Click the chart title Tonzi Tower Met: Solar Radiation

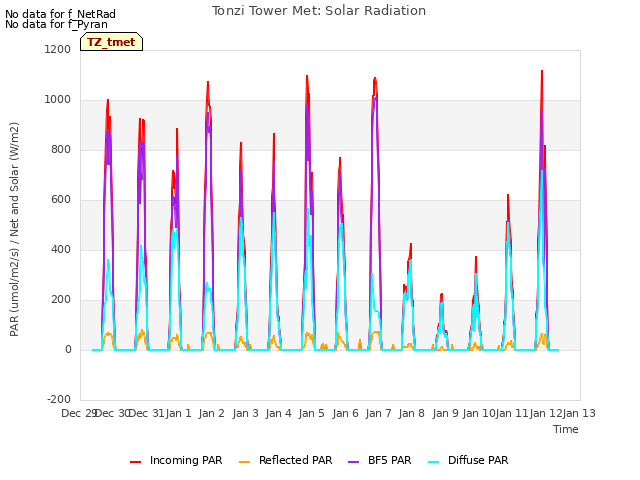point(319,11)
